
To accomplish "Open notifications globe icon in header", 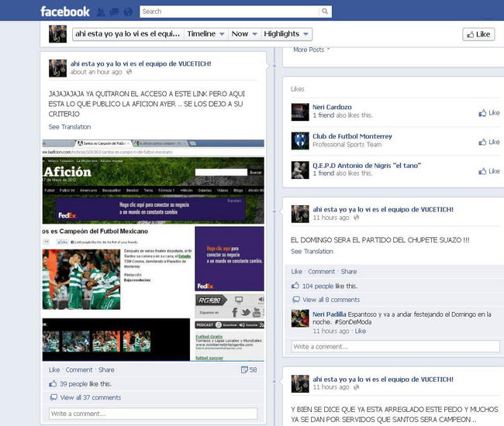I will tap(126, 12).
